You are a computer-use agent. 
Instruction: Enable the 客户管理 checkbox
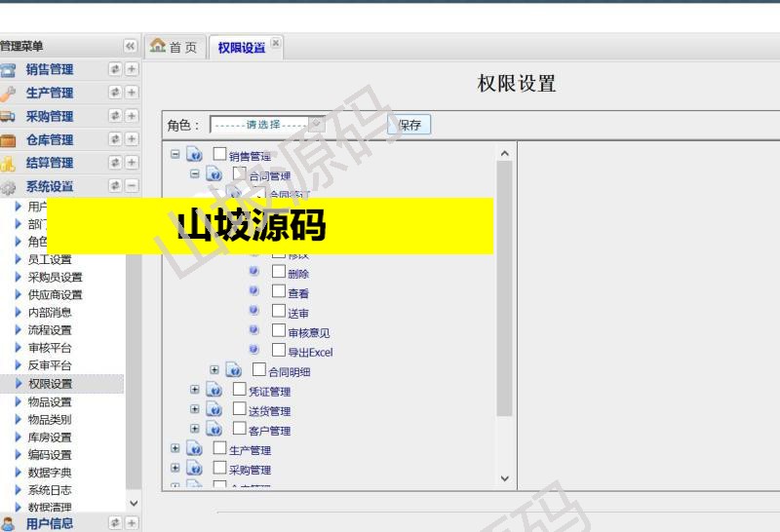coord(240,429)
